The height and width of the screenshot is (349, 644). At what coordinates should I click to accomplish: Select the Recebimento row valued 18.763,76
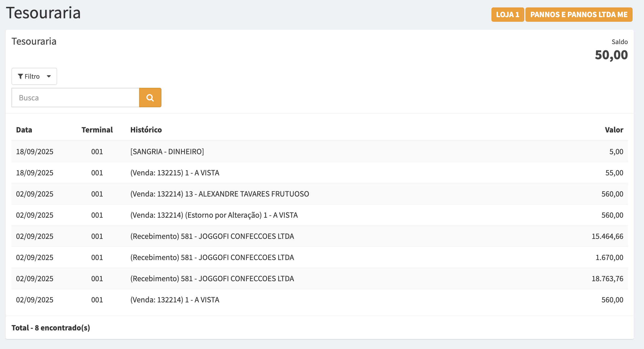(212, 279)
